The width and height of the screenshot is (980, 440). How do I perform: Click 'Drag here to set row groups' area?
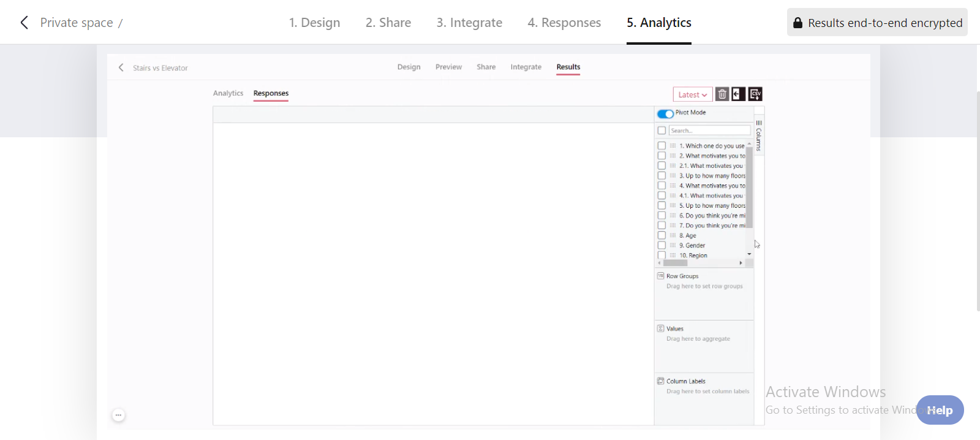coord(704,286)
